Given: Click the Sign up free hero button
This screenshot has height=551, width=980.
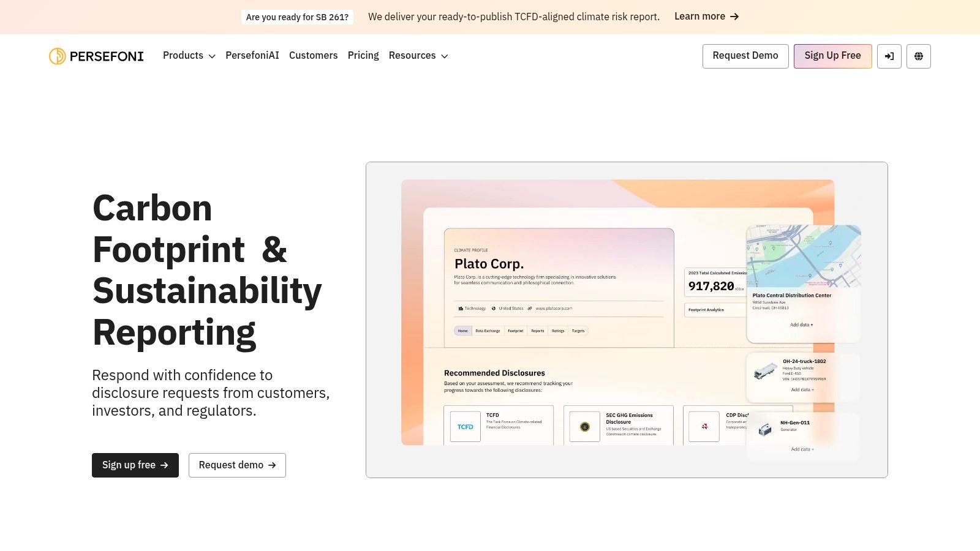Looking at the screenshot, I should tap(135, 465).
